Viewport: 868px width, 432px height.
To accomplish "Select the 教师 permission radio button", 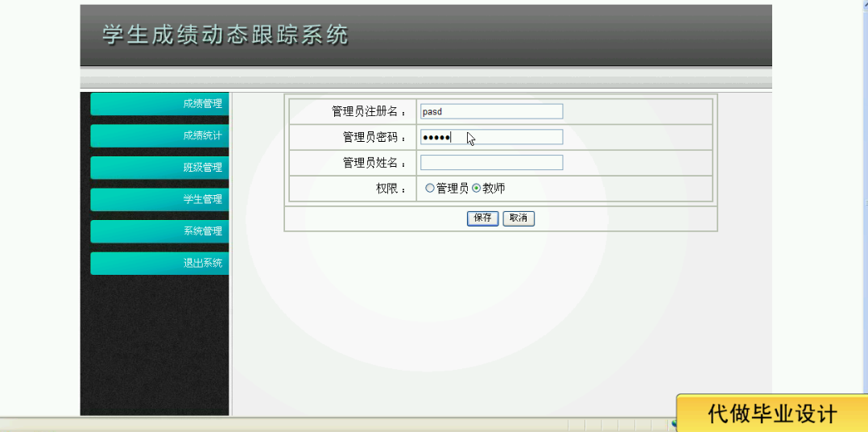I will pyautogui.click(x=476, y=189).
